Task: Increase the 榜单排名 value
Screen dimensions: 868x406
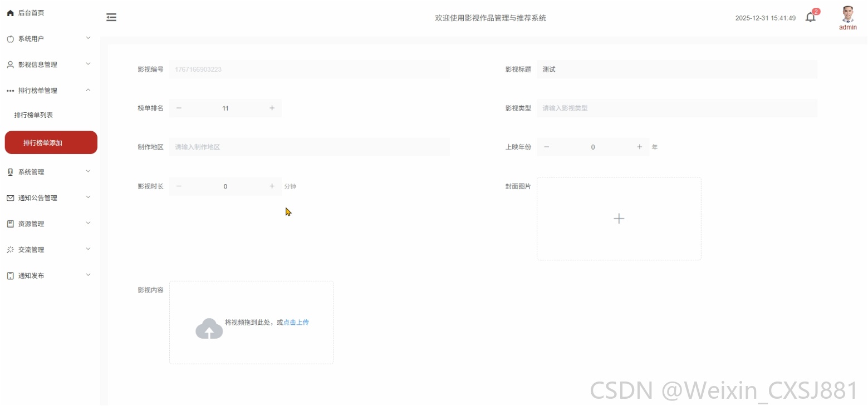Action: tap(272, 108)
